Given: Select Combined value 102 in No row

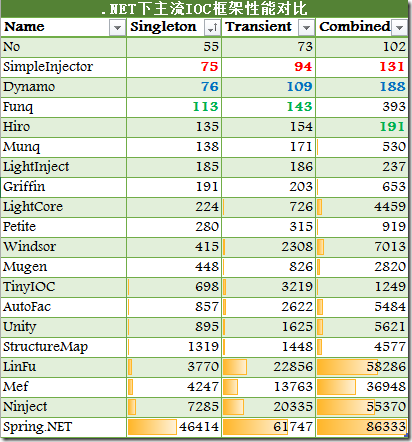Looking at the screenshot, I should click(394, 47).
